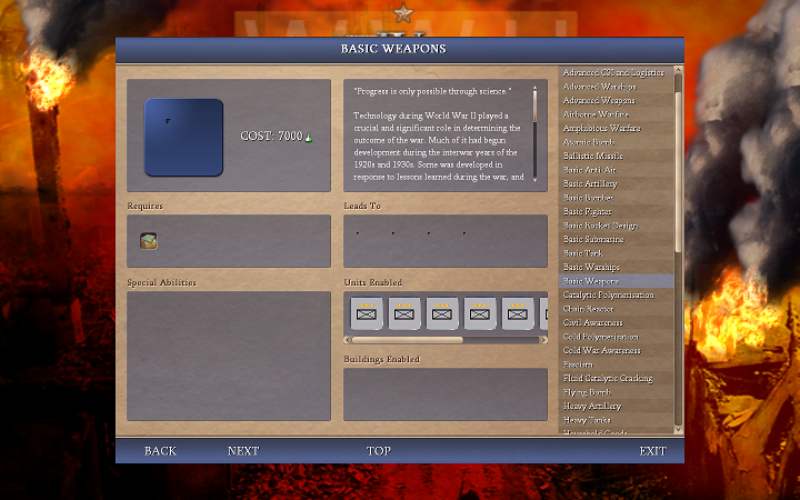The height and width of the screenshot is (500, 800).
Task: Select the fifth unit icon in Units Enabled
Action: (x=517, y=313)
